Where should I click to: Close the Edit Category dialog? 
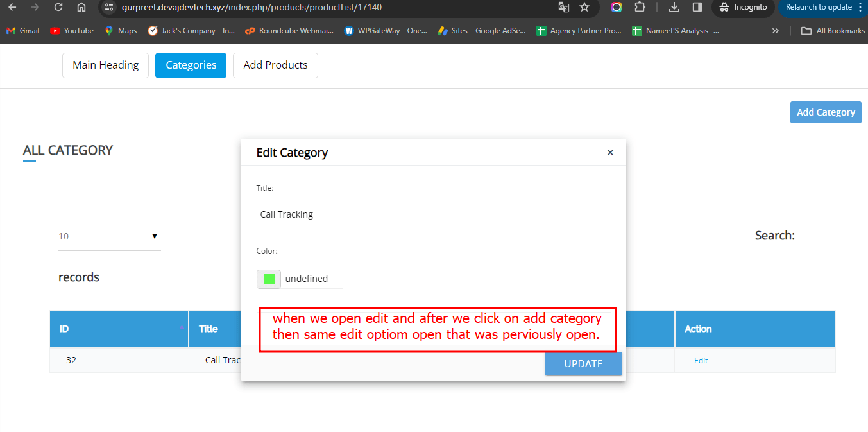point(610,153)
